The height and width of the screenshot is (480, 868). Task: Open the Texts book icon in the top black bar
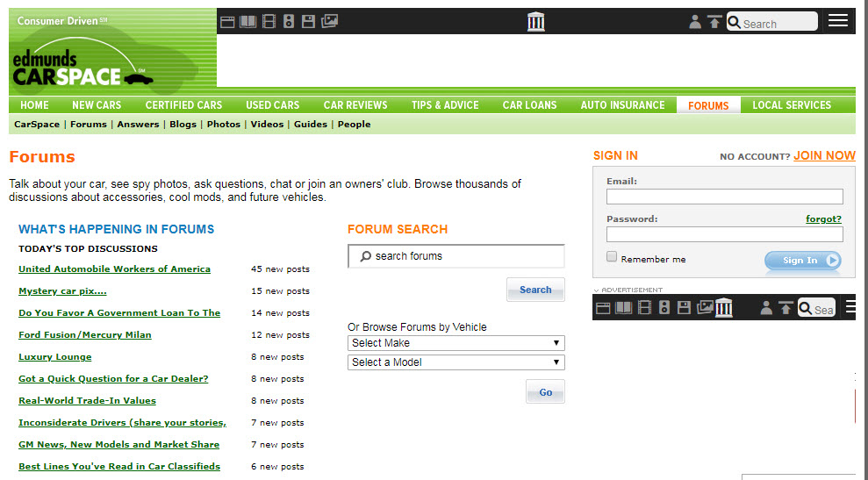(248, 22)
